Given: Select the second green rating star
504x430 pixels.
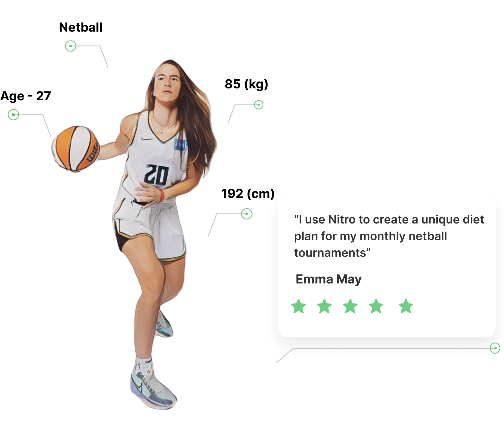Looking at the screenshot, I should 324,306.
